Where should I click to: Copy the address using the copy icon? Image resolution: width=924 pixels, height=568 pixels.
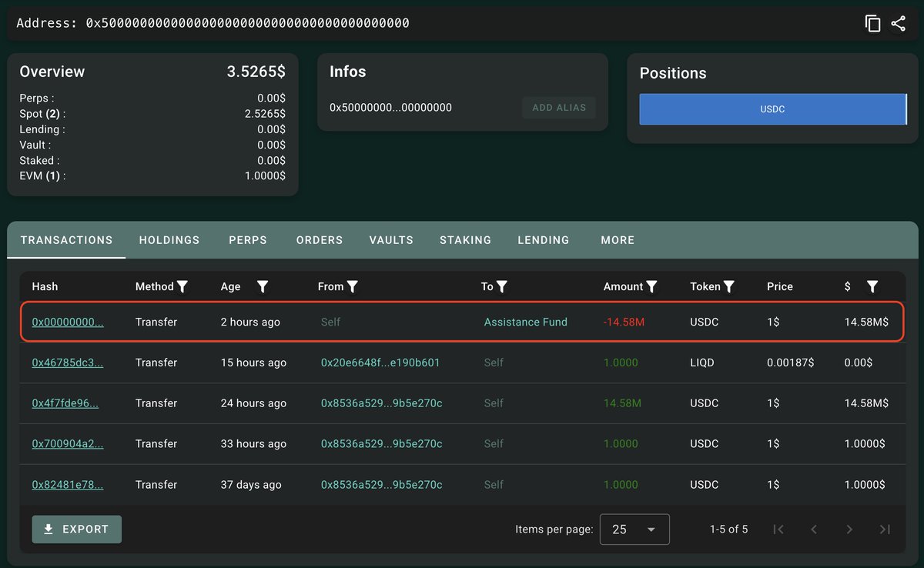(x=872, y=23)
